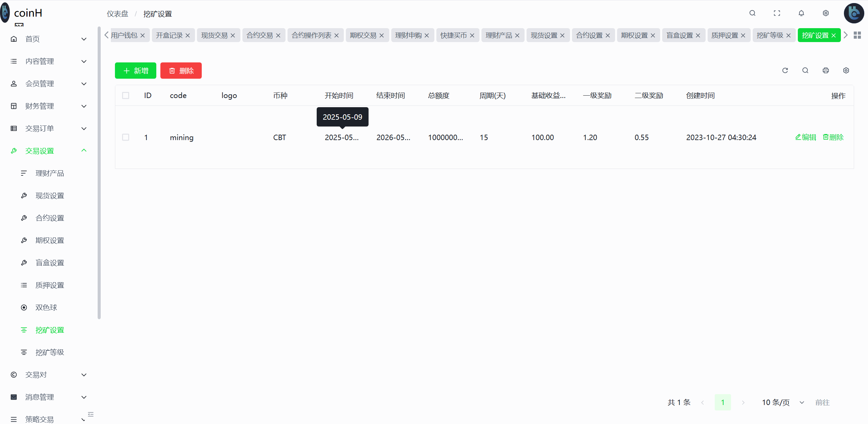Expand the 财务管理 sidebar section
868x424 pixels.
pos(40,106)
